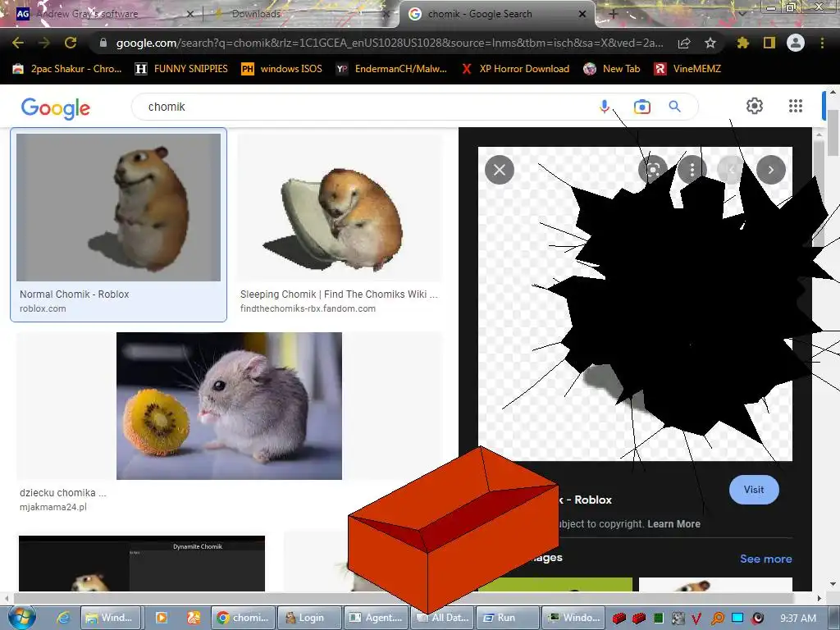The width and height of the screenshot is (840, 630).
Task: Go to the next preview image
Action: pos(771,170)
